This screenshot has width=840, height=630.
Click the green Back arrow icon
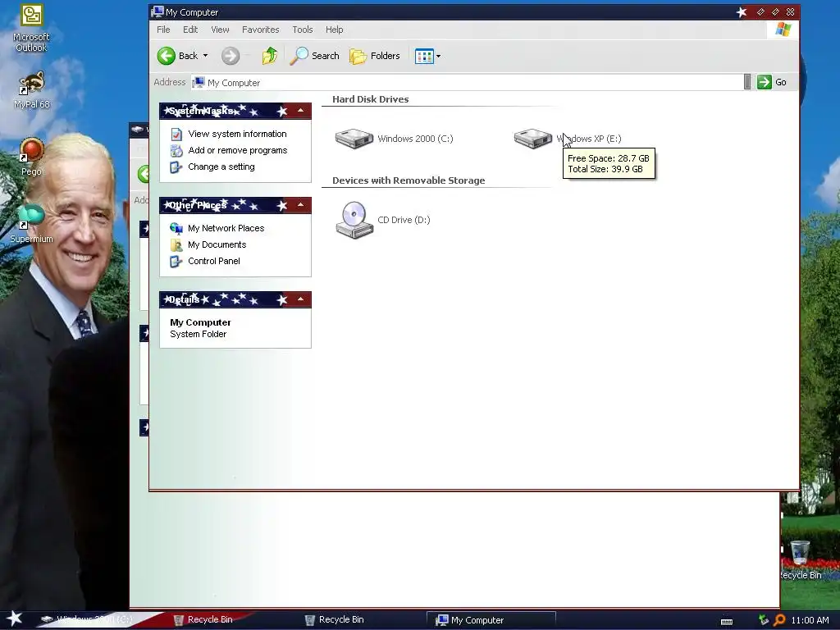point(166,56)
